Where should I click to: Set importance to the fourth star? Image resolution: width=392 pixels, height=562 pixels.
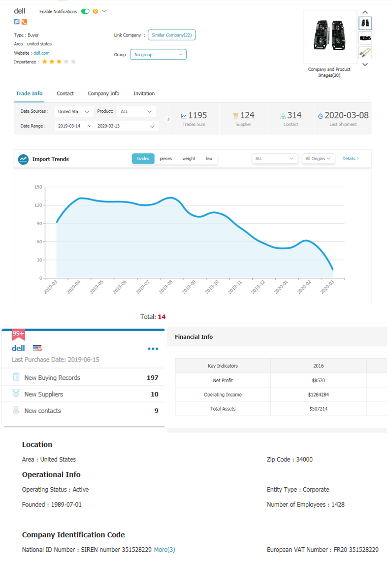[x=66, y=62]
